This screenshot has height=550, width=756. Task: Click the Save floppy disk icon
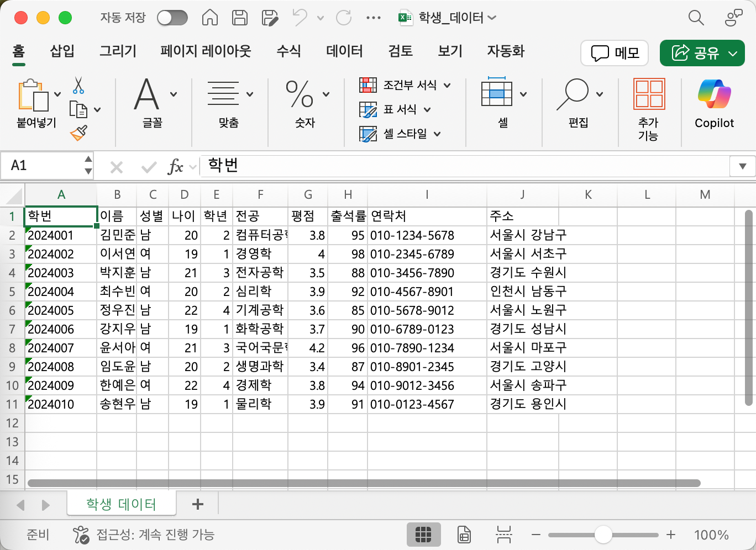point(240,18)
